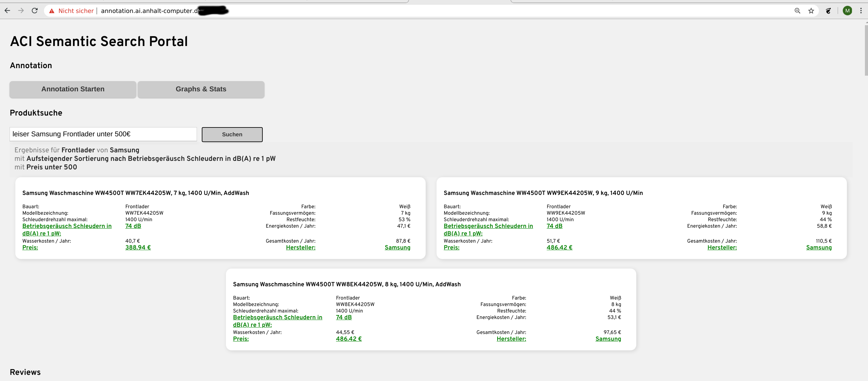868x381 pixels.
Task: Click the Preis label in the WW7EK44205W card
Action: coord(30,247)
